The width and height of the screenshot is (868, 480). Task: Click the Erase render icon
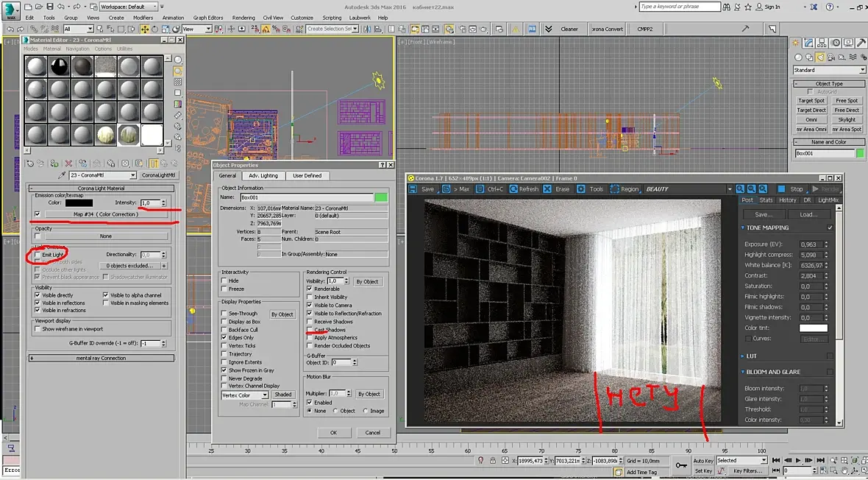coord(547,189)
